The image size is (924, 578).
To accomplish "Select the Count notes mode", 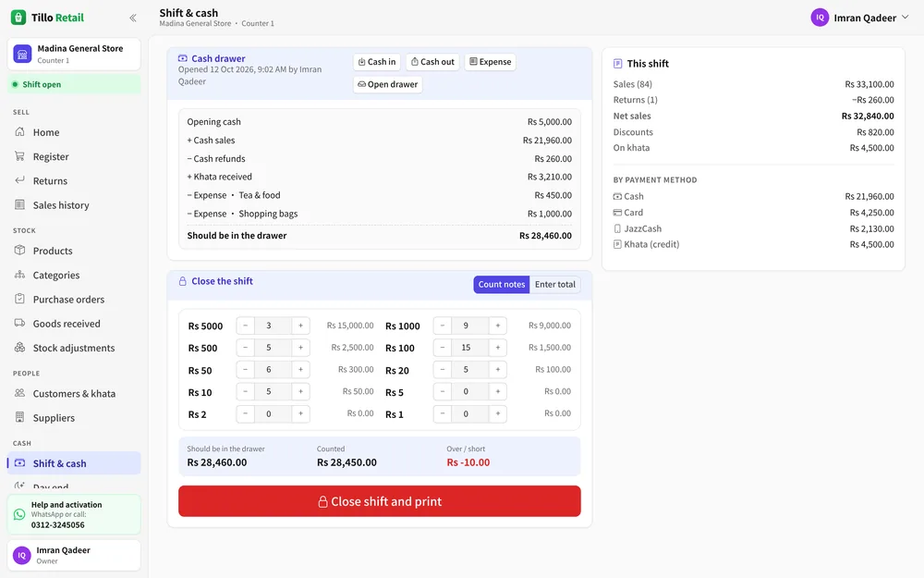I will tap(502, 284).
